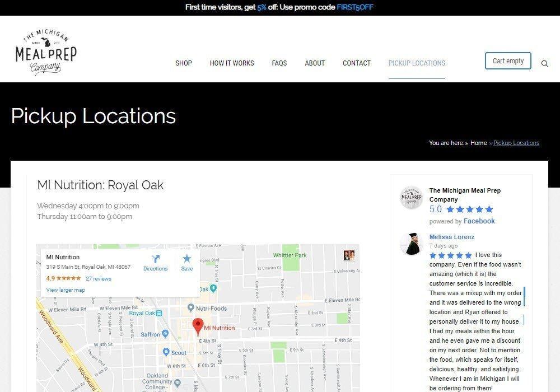Open the 27 reviews link

[x=99, y=279]
